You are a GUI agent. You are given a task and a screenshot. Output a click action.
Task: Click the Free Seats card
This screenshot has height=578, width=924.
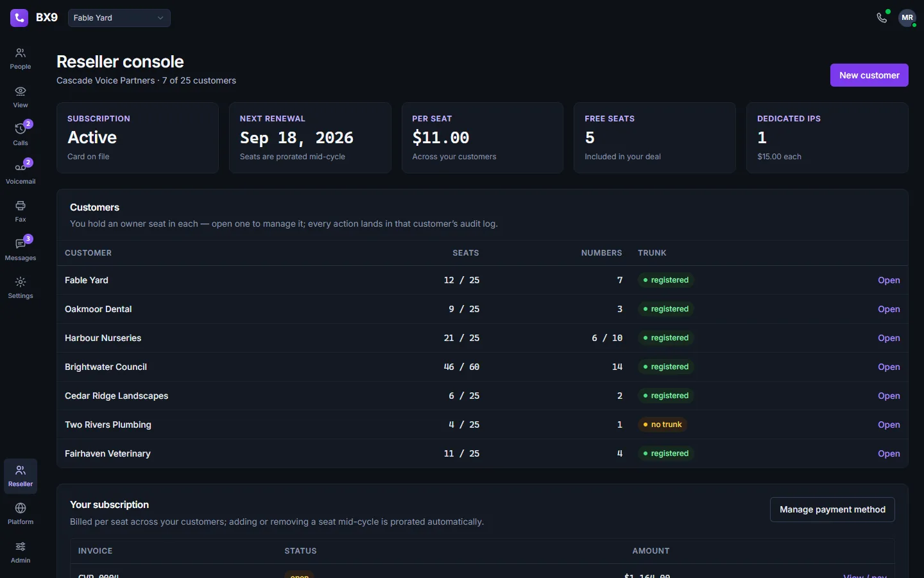click(654, 137)
